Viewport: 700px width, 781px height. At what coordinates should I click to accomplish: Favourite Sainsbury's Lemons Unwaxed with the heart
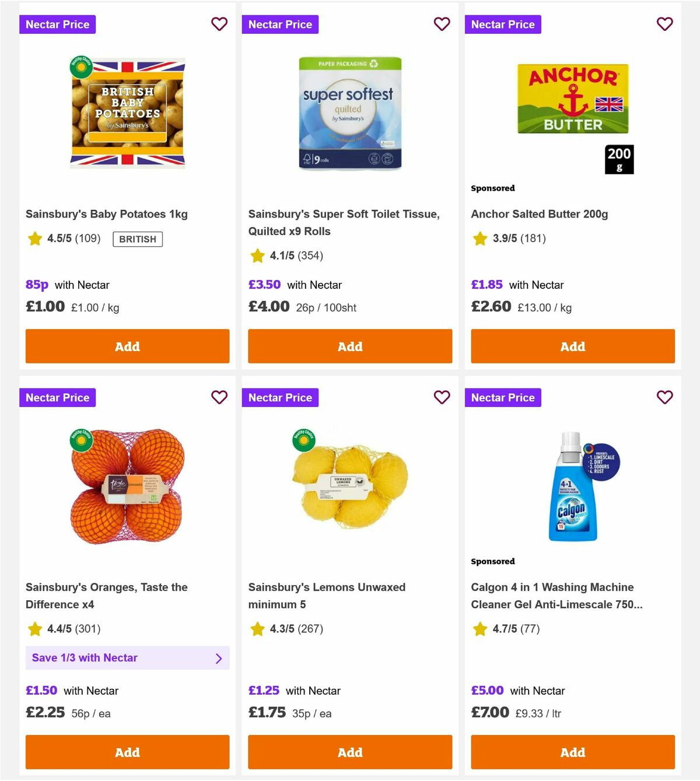point(442,397)
